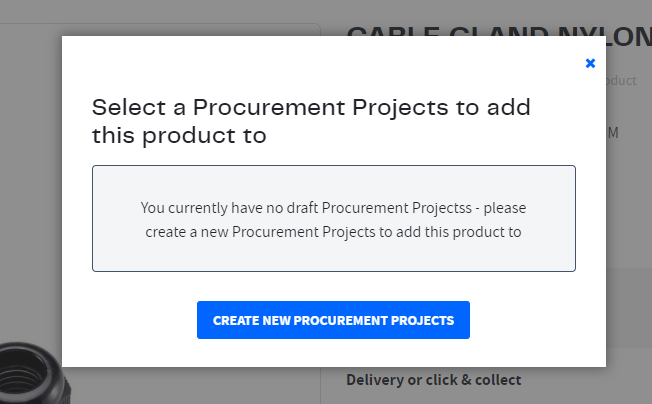This screenshot has width=652, height=404.
Task: Click the 'this product to' heading line
Action: [179, 135]
